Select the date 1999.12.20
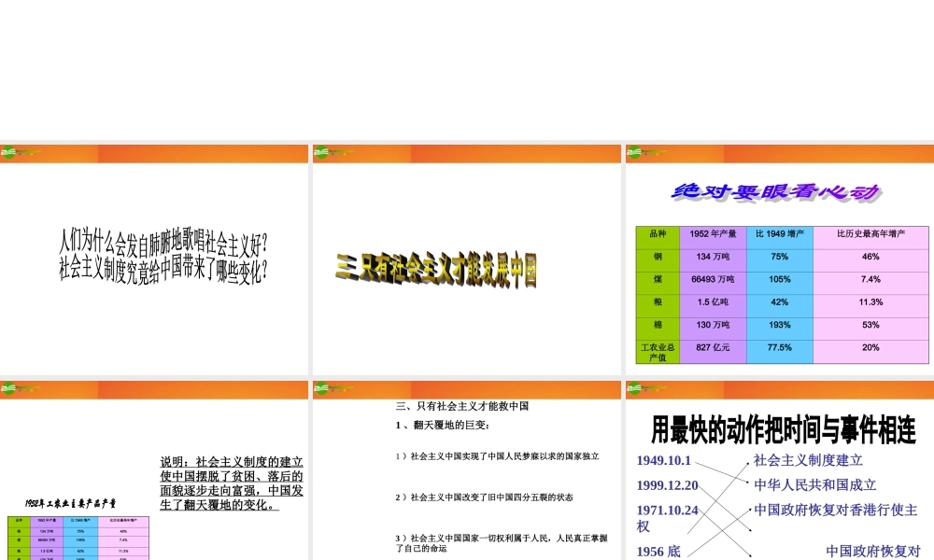Image resolution: width=934 pixels, height=560 pixels. [667, 485]
